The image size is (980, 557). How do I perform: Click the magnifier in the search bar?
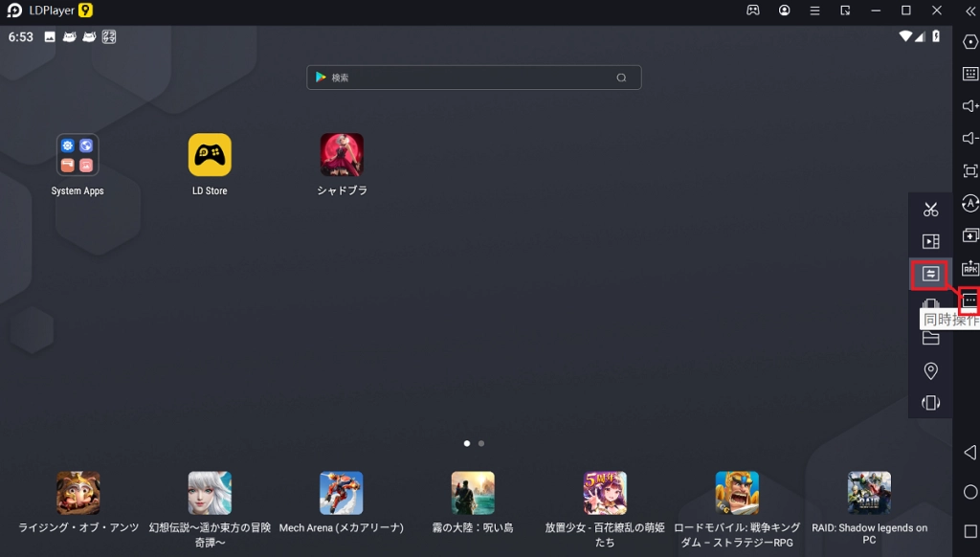tap(621, 78)
